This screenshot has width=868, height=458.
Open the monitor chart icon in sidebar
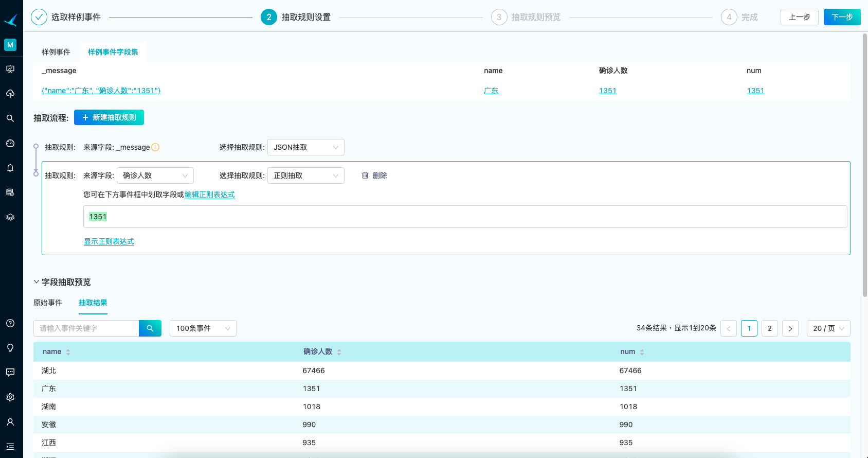(10, 69)
